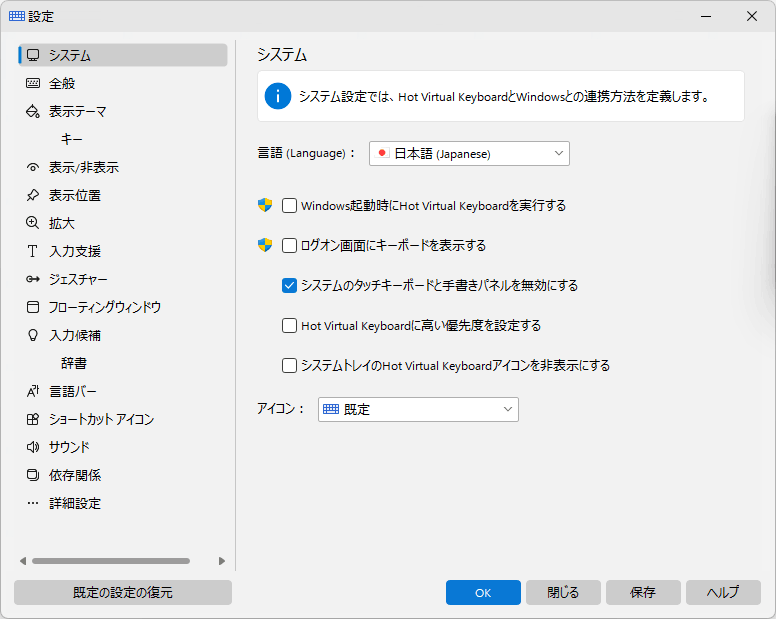This screenshot has width=776, height=619.
Task: Click 既定の設定の復元 button
Action: tap(123, 592)
